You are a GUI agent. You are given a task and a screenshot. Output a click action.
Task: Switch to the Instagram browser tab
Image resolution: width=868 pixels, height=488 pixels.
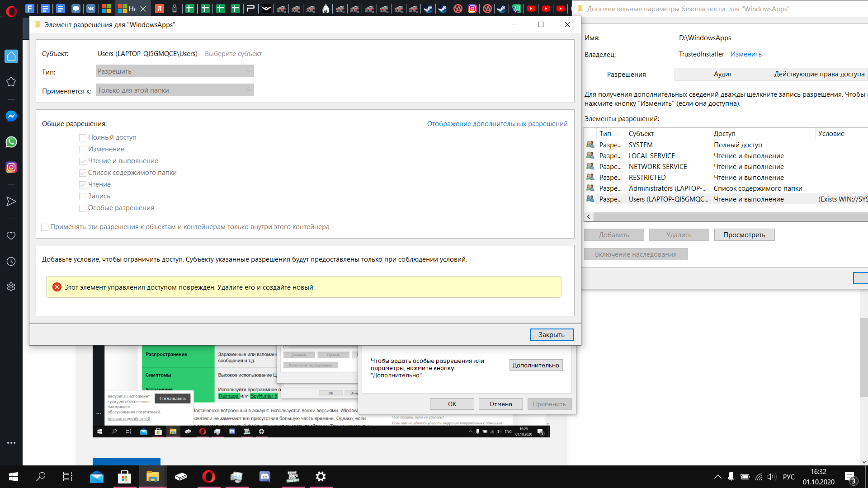coord(472,8)
